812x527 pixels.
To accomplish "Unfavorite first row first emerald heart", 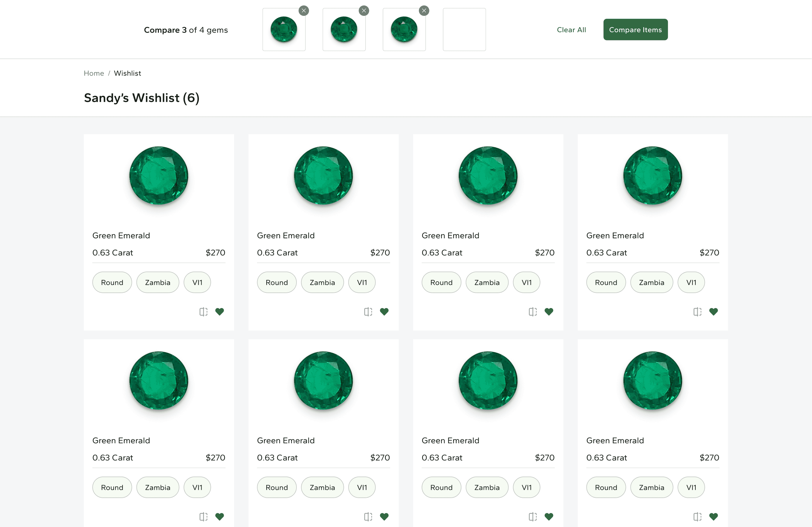I will click(x=219, y=312).
